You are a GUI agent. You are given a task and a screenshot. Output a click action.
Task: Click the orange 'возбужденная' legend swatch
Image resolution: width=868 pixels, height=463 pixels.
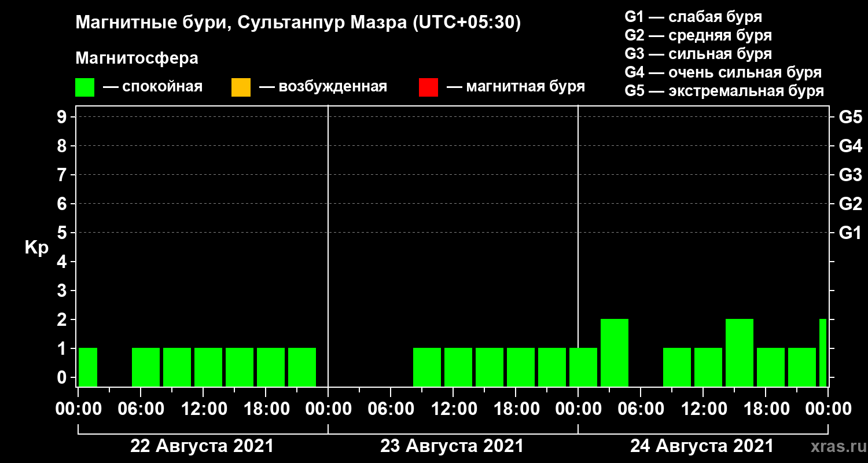[x=241, y=87]
